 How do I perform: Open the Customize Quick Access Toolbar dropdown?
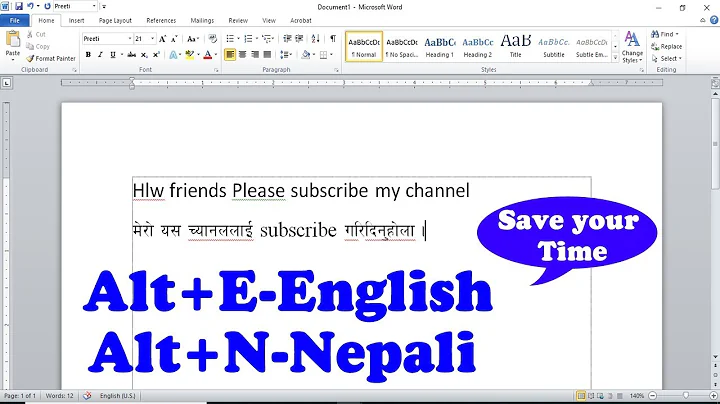tap(104, 6)
